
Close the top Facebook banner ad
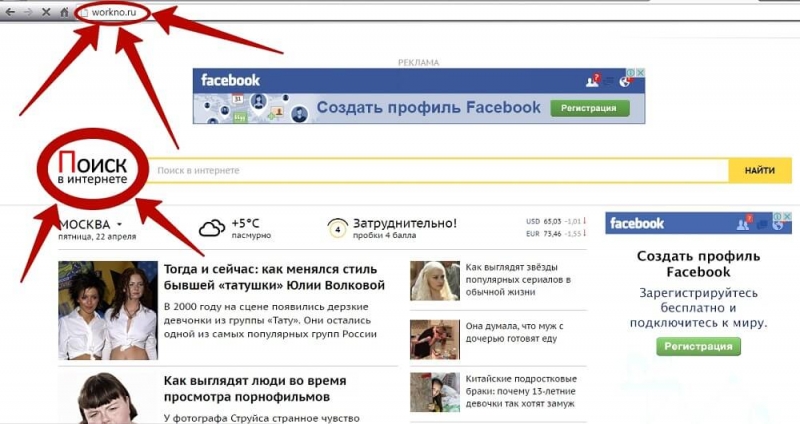pos(640,73)
